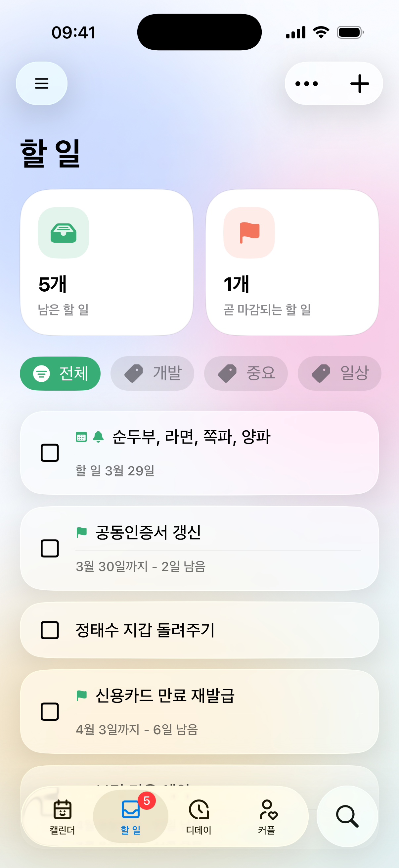Image resolution: width=399 pixels, height=868 pixels.
Task: Check off 순두부, 라면, 쪽파, 양파 task
Action: (x=50, y=453)
